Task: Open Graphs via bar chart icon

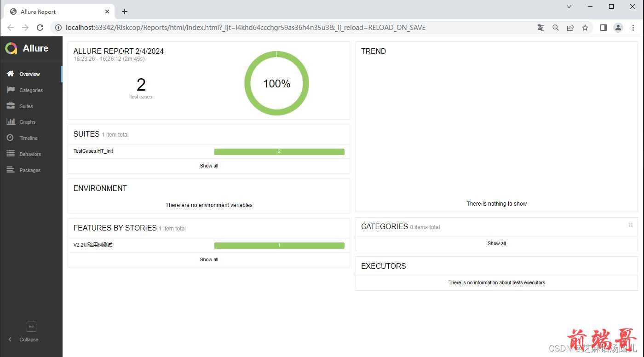Action: point(10,121)
